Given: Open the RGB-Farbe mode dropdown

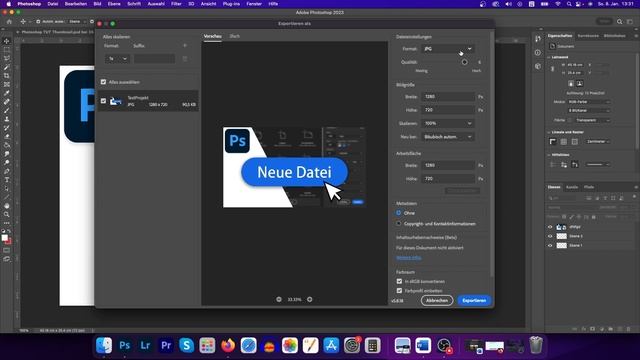Looking at the screenshot, I should (x=589, y=102).
